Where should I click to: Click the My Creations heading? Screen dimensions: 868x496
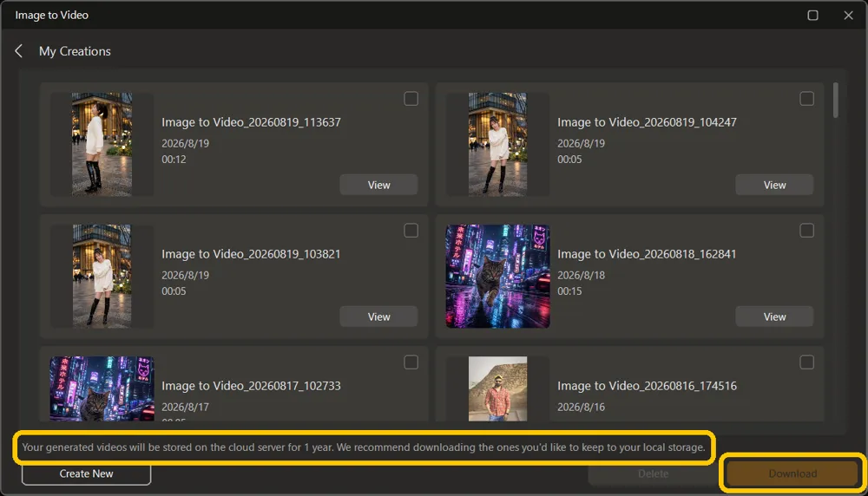(75, 51)
